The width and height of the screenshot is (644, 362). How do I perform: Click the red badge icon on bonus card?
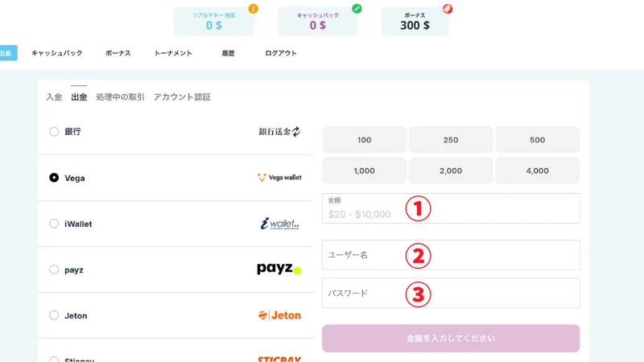(448, 9)
